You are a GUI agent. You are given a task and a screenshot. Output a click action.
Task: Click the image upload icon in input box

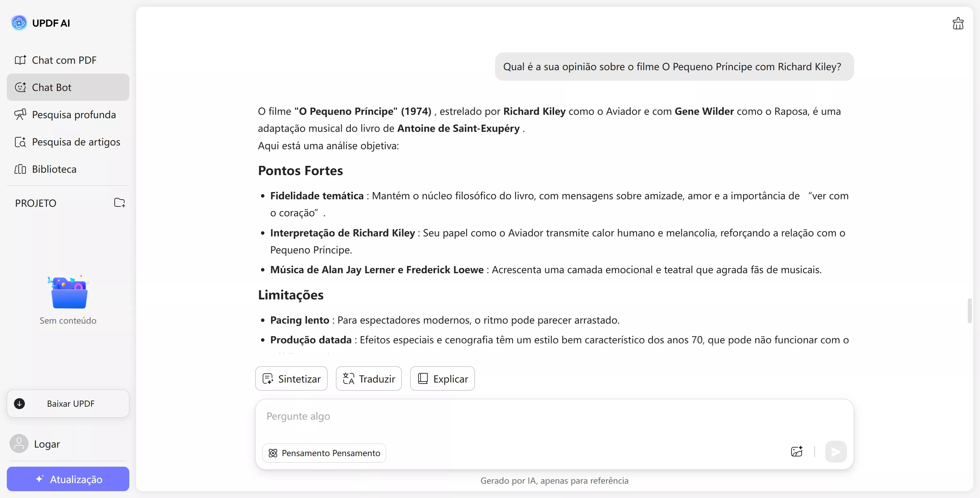click(796, 452)
